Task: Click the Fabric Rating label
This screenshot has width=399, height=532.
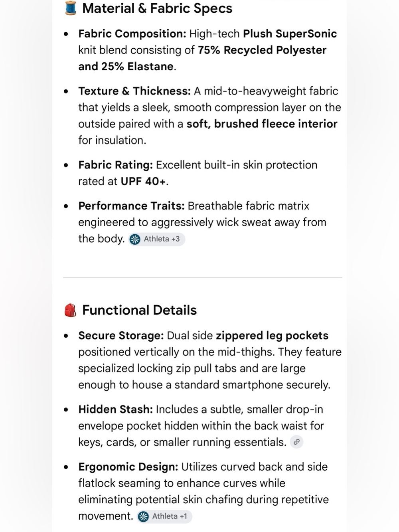Action: point(115,165)
